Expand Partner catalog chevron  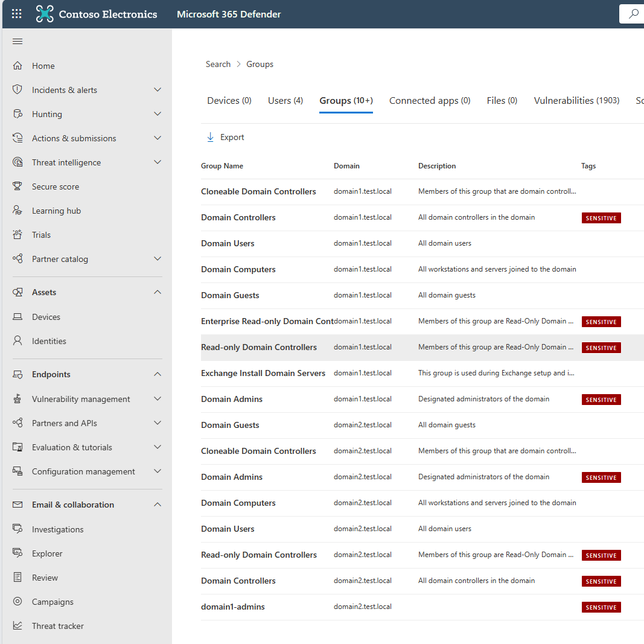click(x=158, y=259)
